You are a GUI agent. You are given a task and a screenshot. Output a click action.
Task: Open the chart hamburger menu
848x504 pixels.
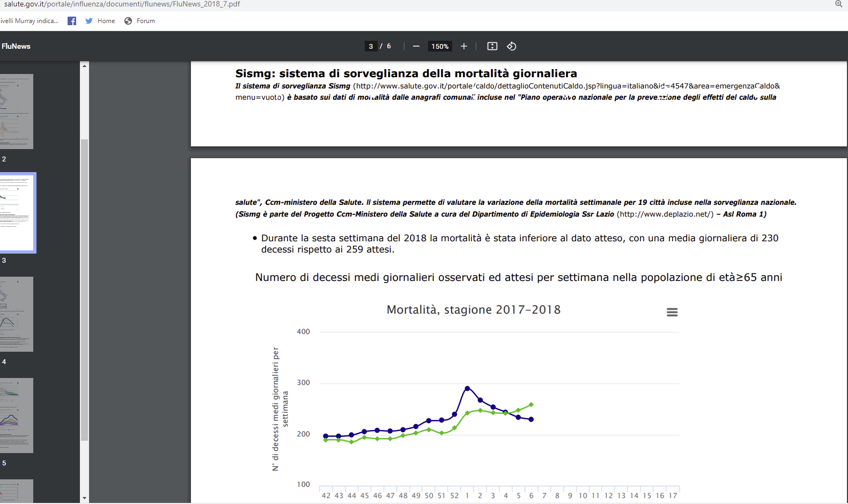point(672,312)
